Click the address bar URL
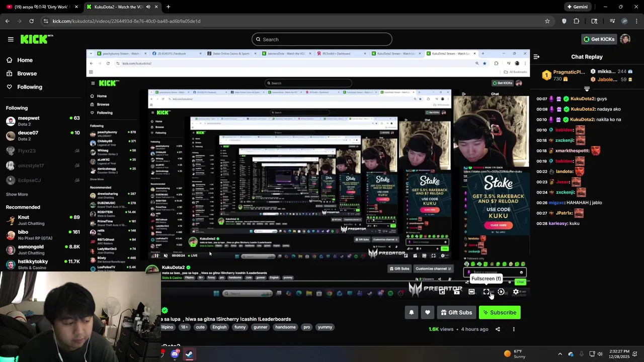The width and height of the screenshot is (644, 362). pyautogui.click(x=127, y=21)
